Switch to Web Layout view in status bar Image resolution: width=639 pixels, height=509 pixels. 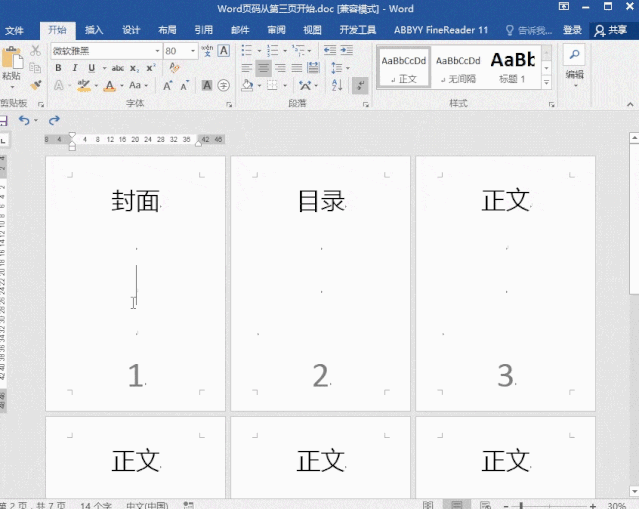(485, 505)
